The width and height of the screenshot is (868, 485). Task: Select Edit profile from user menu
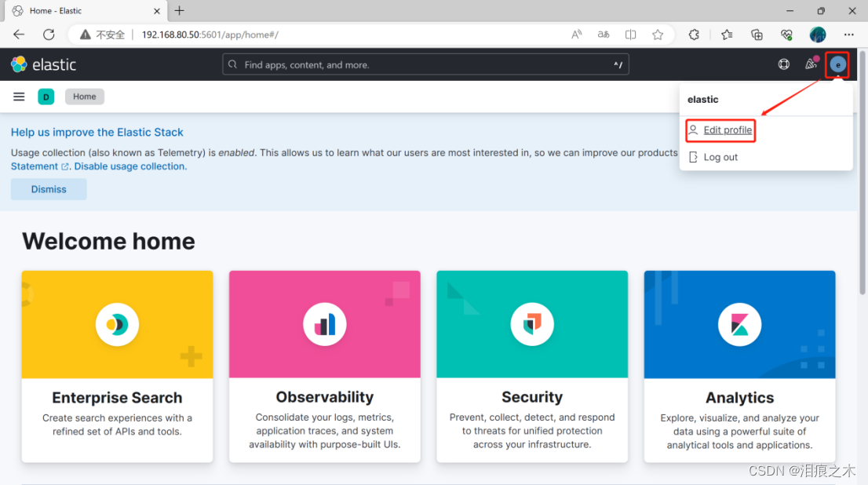point(720,129)
